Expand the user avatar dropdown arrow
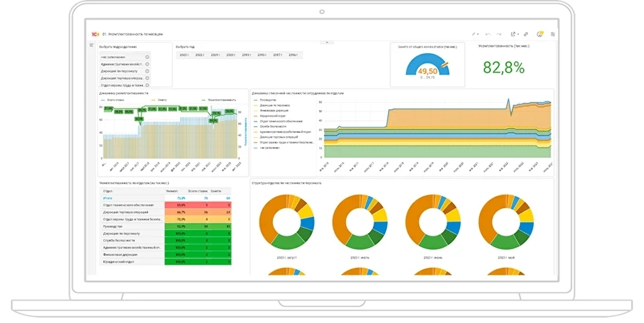This screenshot has height=323, width=644. [x=544, y=34]
